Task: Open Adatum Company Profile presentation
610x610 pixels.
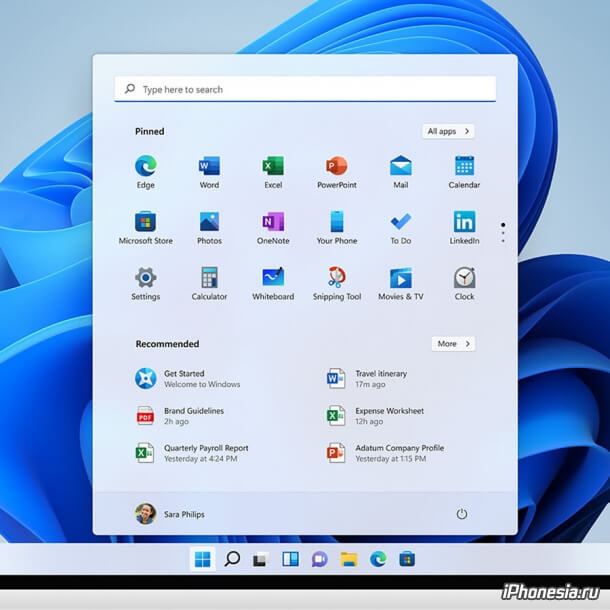Action: pyautogui.click(x=385, y=453)
